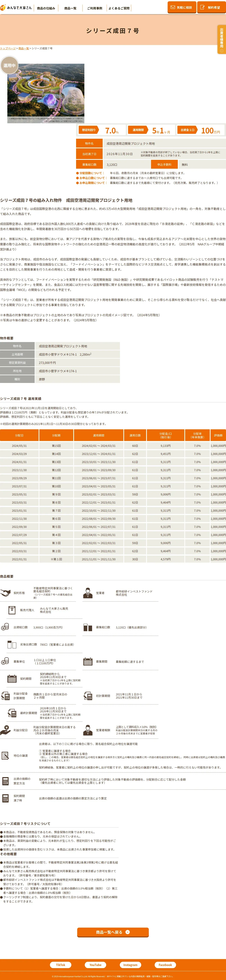
Task: Click the 気軽に相談 mail button
Action: point(181,7)
